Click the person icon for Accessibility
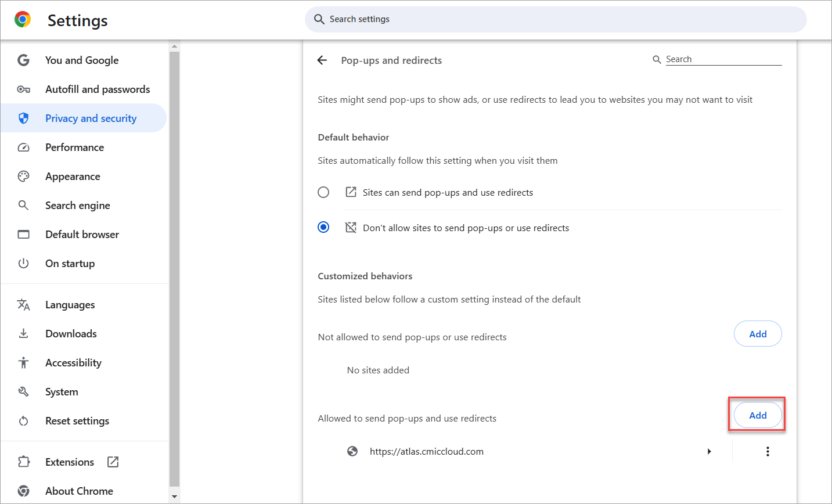 23,363
